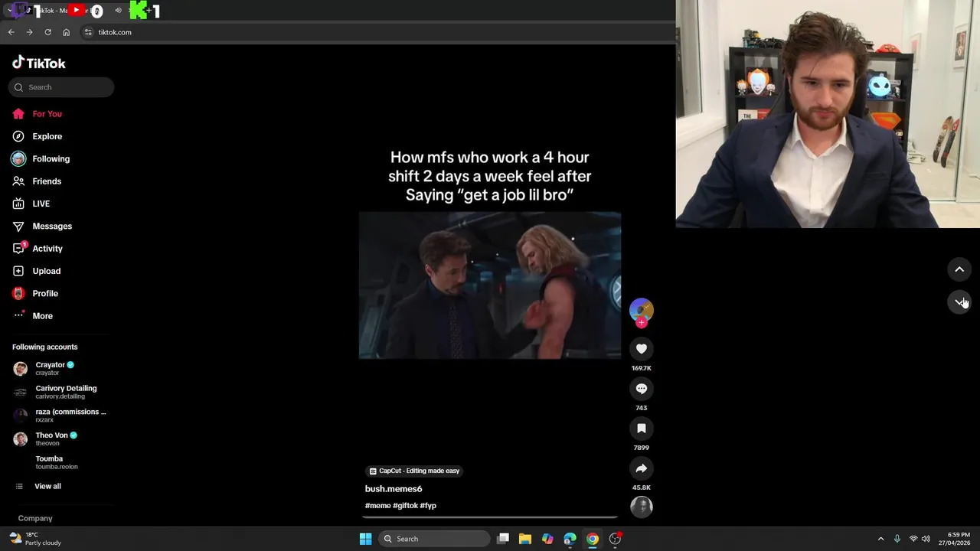
Task: Click browser forward button
Action: pyautogui.click(x=29, y=32)
